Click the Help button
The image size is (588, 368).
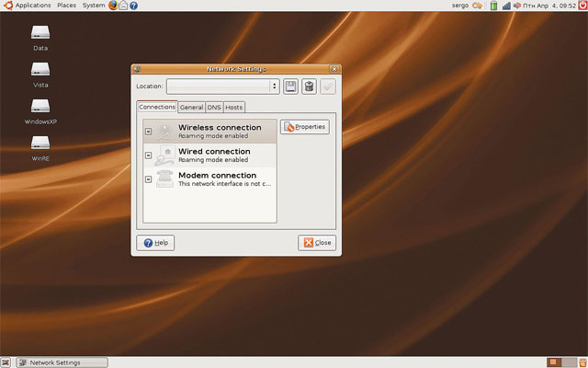coord(155,243)
